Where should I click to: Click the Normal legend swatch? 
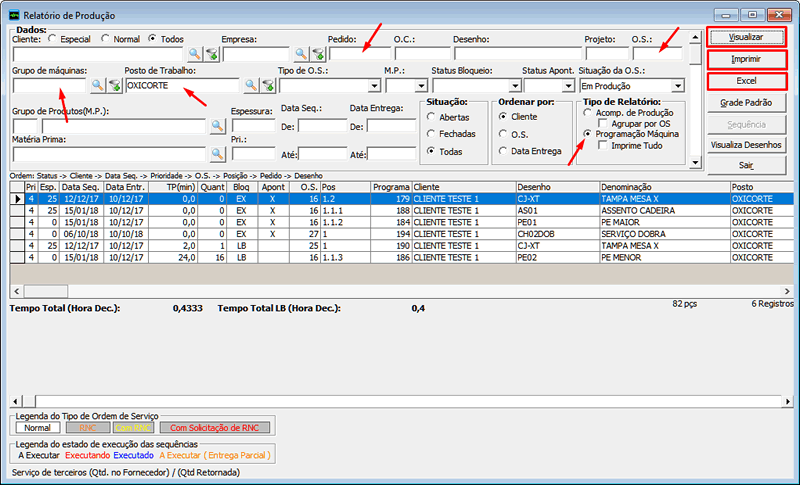pos(38,428)
